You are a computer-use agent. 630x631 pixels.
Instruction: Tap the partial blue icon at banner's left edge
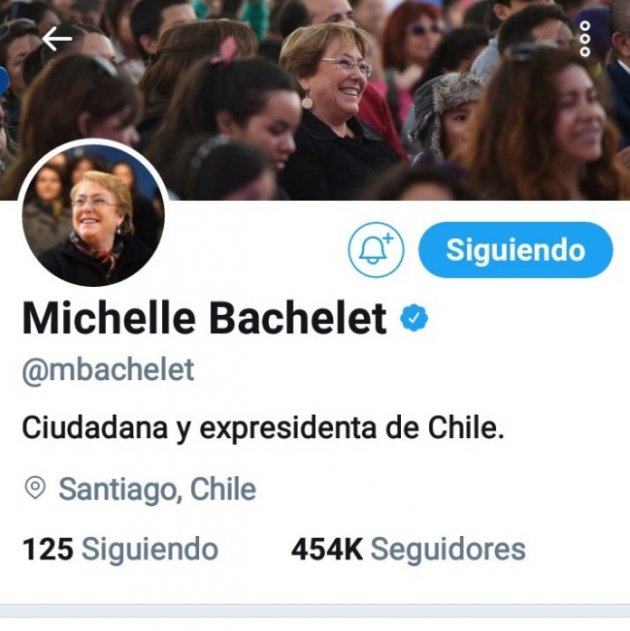4,80
